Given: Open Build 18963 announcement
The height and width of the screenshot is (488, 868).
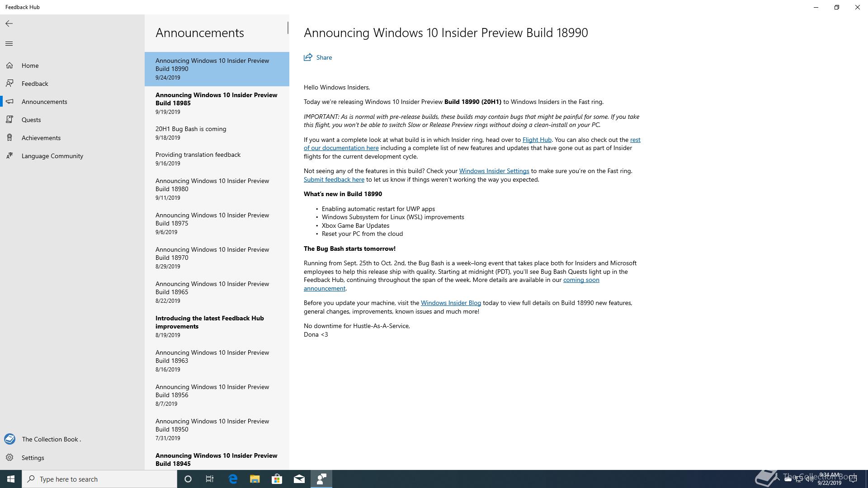Looking at the screenshot, I should (217, 361).
